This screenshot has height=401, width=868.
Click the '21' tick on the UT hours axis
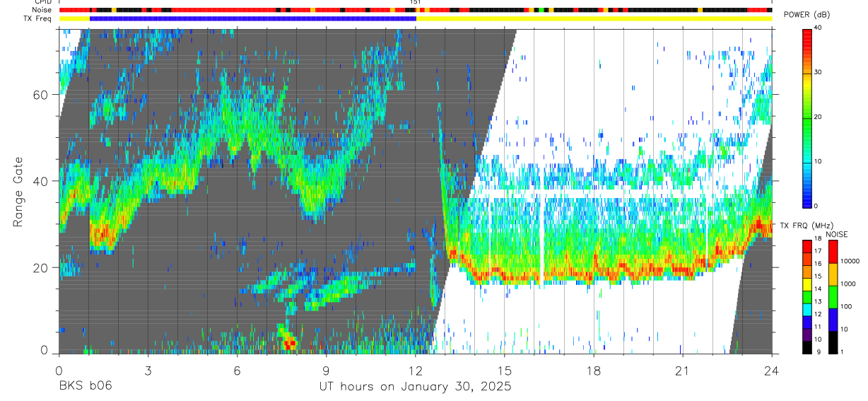tap(683, 371)
